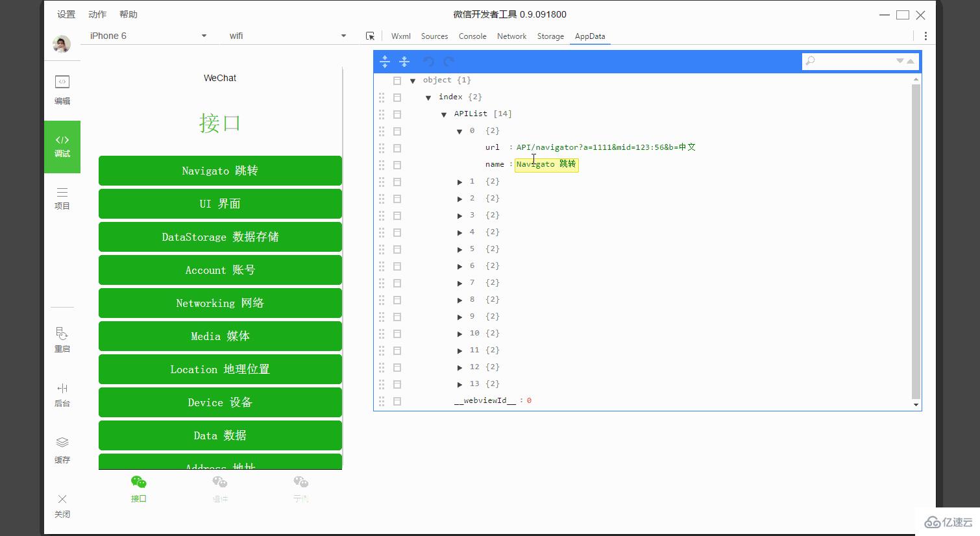Toggle the square box beside __webviewId__ row
The width and height of the screenshot is (980, 536).
click(x=397, y=401)
